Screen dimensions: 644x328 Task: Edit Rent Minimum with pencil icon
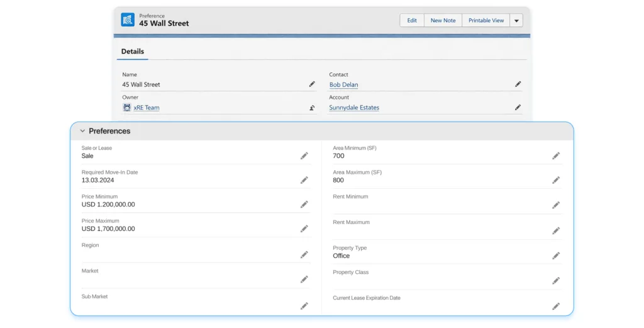coord(556,205)
